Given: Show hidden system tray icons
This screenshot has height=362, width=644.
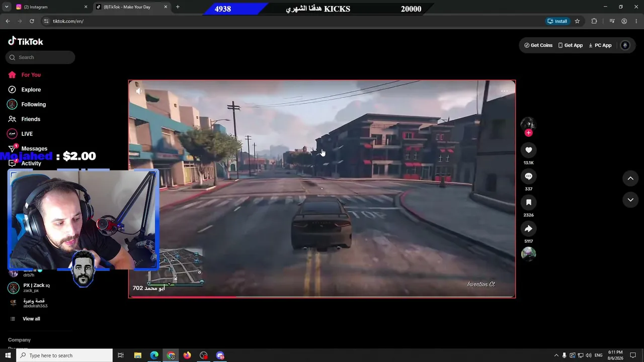Looking at the screenshot, I should [556, 355].
